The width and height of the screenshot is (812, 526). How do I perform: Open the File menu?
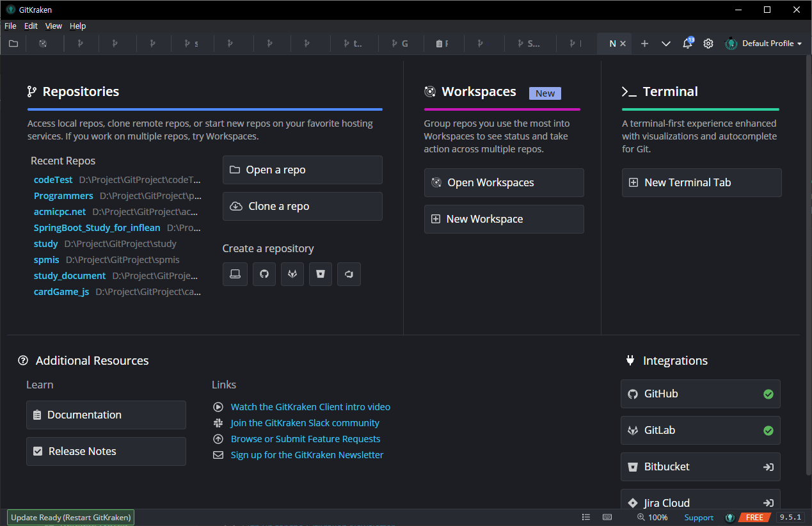pyautogui.click(x=10, y=26)
